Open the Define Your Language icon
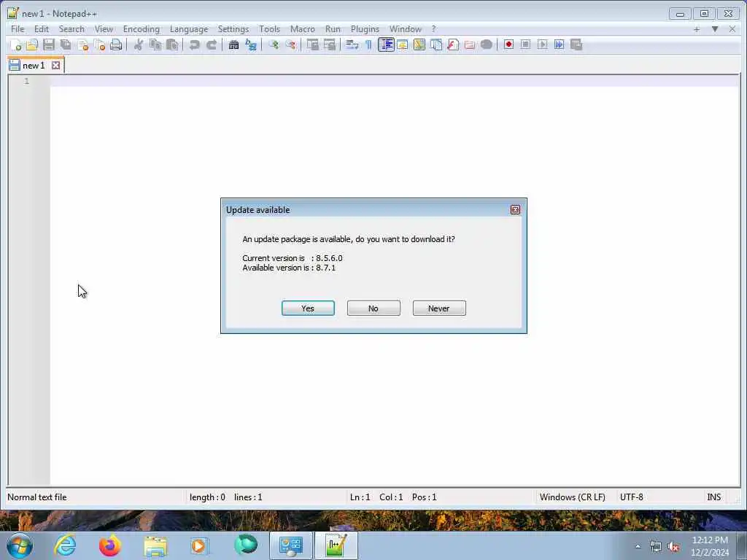747x560 pixels. pyautogui.click(x=403, y=44)
